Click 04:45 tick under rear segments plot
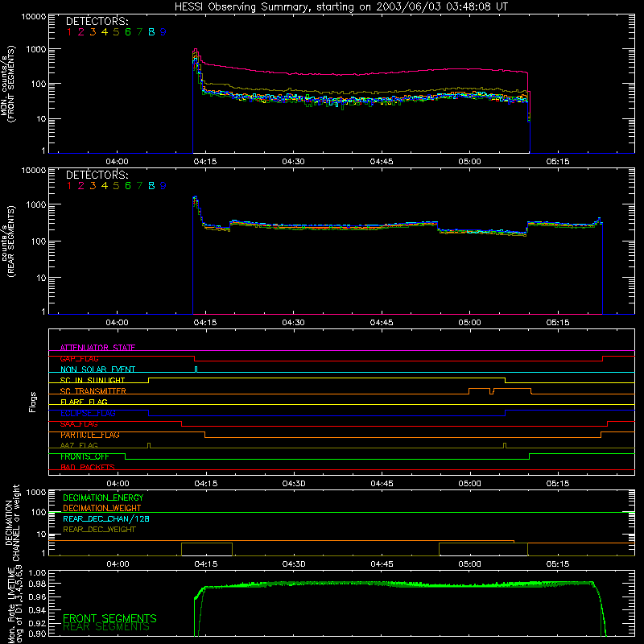 click(382, 323)
